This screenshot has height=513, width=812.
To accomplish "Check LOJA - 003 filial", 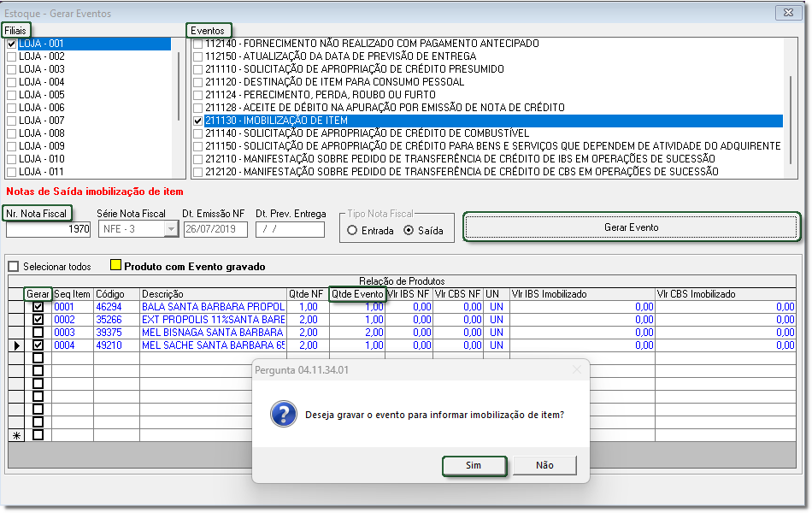I will tap(11, 69).
